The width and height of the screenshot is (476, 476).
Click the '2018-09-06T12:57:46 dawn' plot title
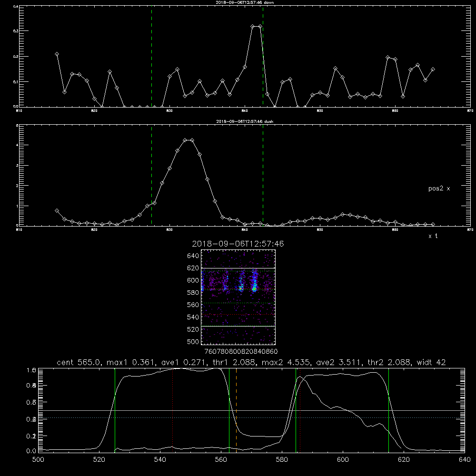pyautogui.click(x=245, y=2)
